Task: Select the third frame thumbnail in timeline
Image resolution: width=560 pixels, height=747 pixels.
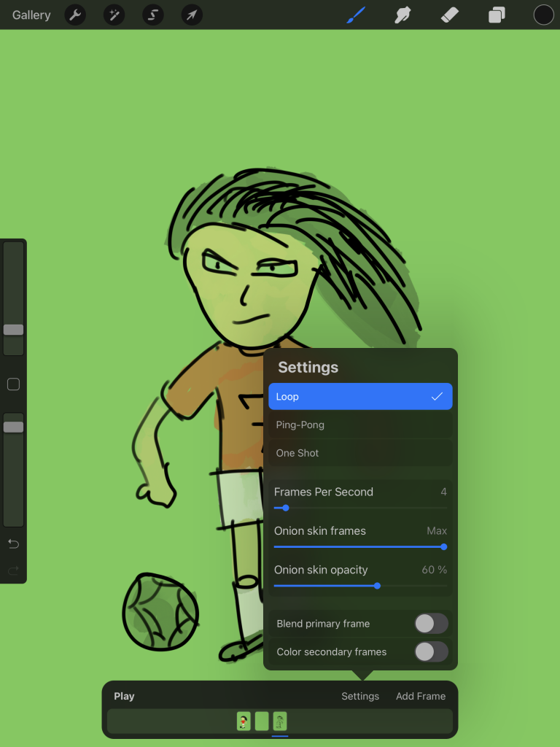Action: (280, 721)
